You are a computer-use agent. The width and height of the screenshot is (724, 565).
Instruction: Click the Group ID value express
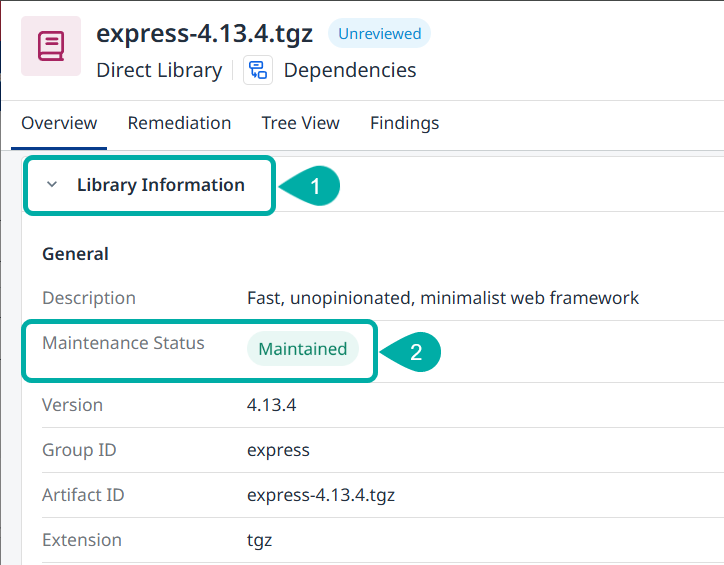tap(278, 450)
